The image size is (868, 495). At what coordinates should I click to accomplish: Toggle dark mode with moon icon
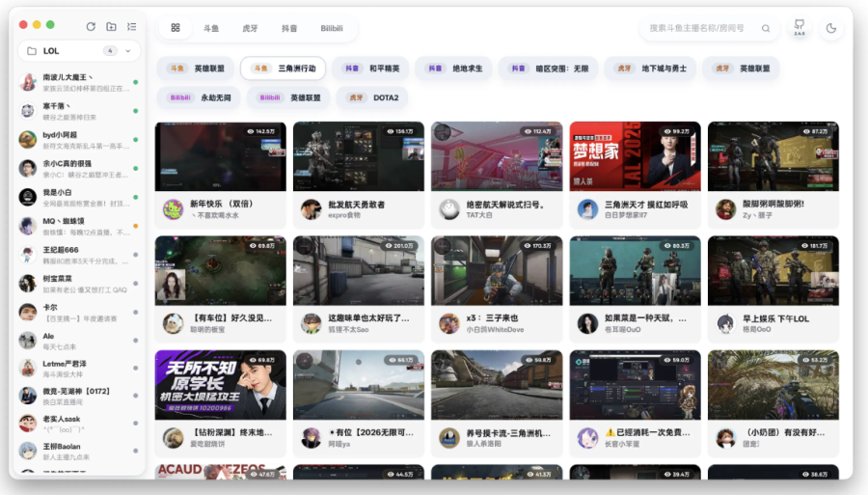click(831, 28)
